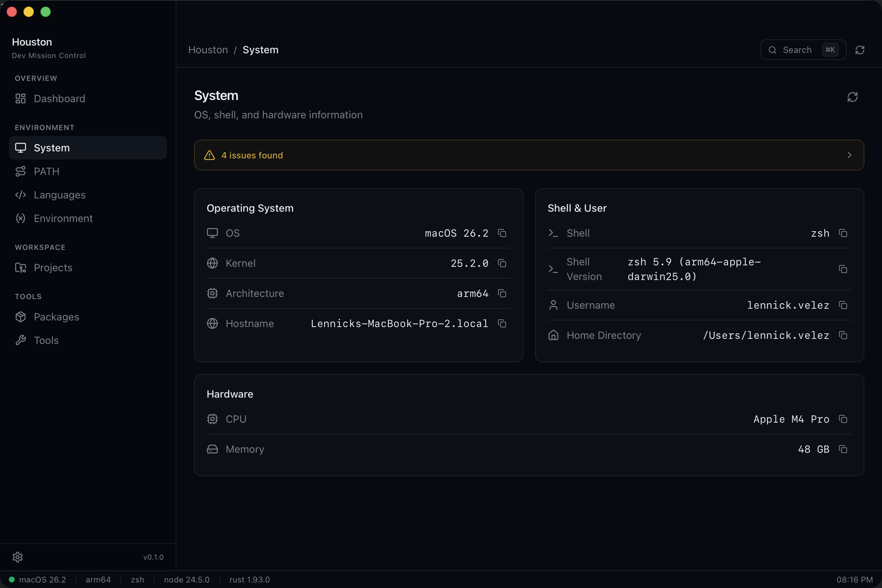This screenshot has width=882, height=588.
Task: Copy the zsh Shell value
Action: coord(843,233)
